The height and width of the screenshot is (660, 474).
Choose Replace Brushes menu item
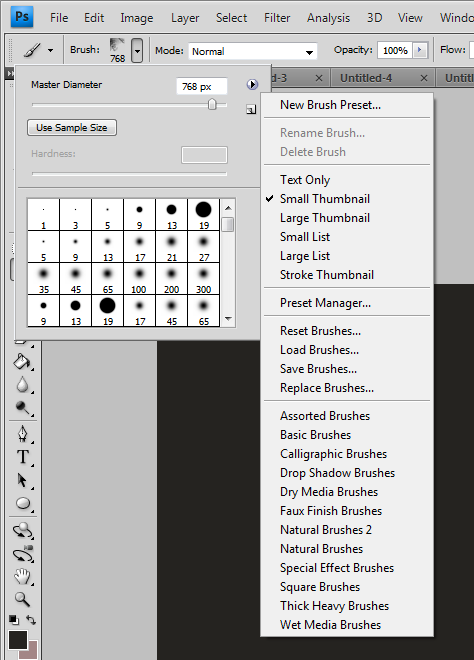pos(347,388)
